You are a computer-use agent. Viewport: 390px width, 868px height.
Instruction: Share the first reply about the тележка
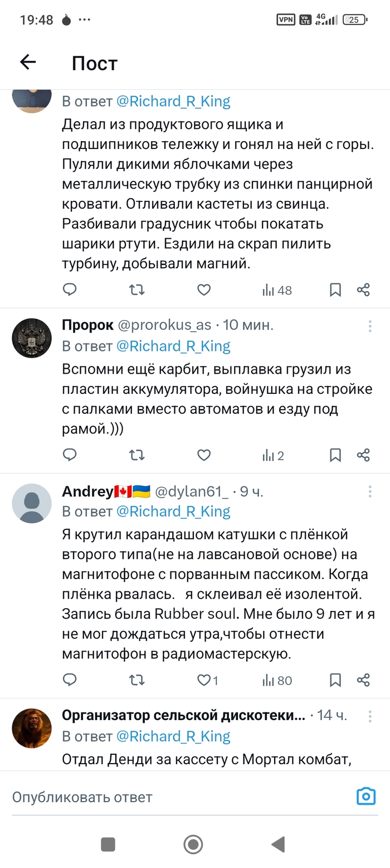point(363,290)
